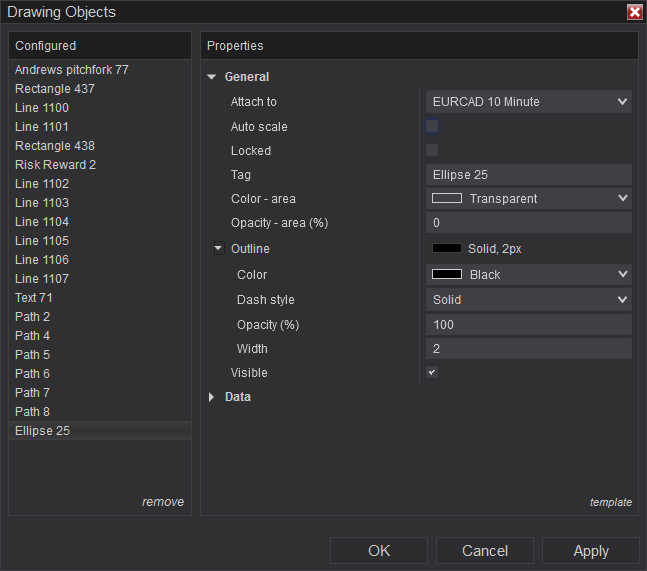The height and width of the screenshot is (571, 647).
Task: Uncheck the Visible checkbox
Action: click(432, 372)
